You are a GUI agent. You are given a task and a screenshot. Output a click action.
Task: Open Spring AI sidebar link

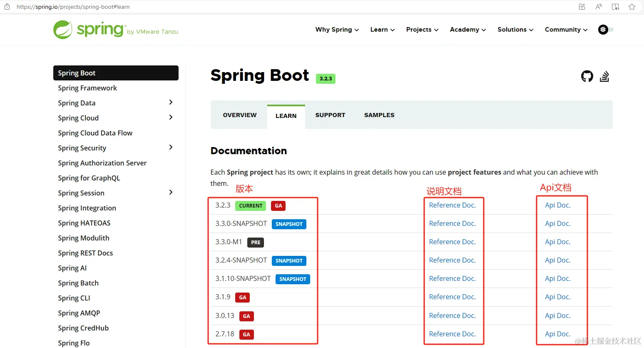[x=72, y=268]
